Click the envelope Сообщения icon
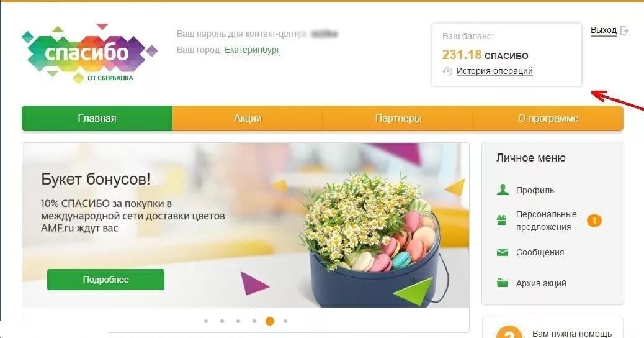The height and width of the screenshot is (338, 644). (x=503, y=252)
